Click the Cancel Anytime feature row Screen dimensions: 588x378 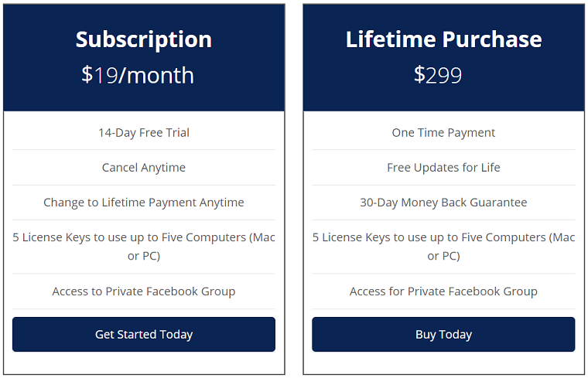pyautogui.click(x=144, y=168)
